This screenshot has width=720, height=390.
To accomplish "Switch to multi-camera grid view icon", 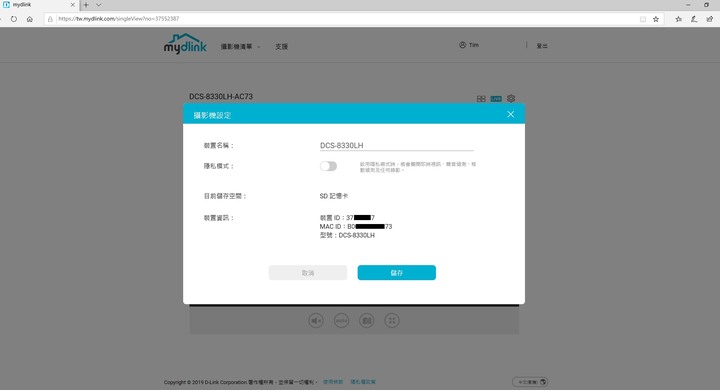I will (x=481, y=99).
